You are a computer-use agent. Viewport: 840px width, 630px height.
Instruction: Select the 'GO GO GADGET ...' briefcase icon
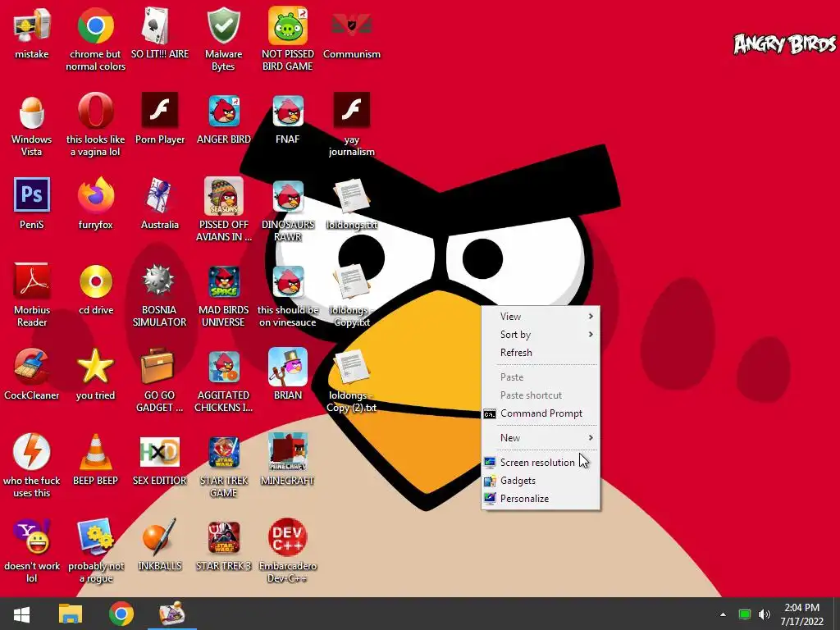tap(157, 367)
